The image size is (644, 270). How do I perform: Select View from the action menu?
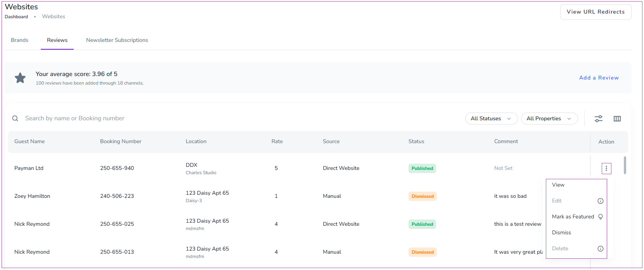[x=558, y=185]
